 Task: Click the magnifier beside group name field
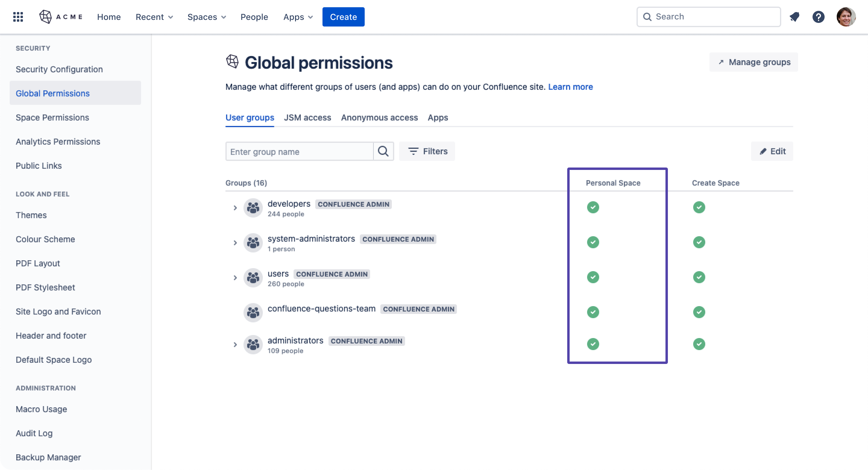(x=383, y=151)
